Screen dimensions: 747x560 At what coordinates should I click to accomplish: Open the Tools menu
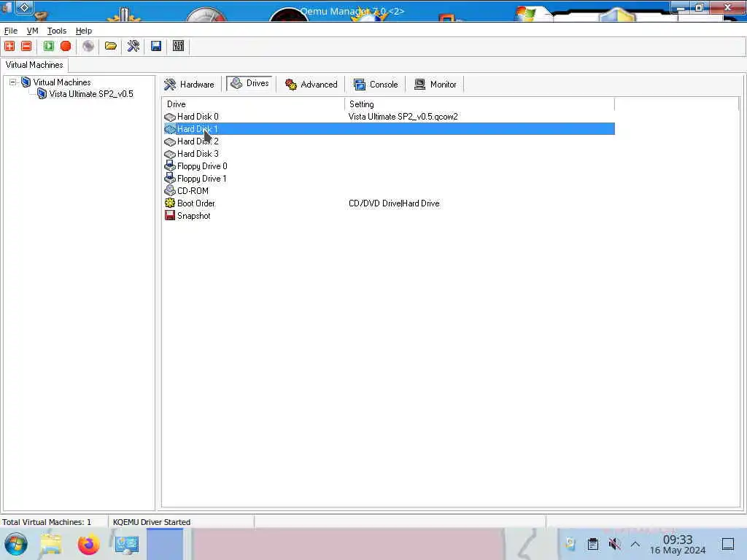57,31
